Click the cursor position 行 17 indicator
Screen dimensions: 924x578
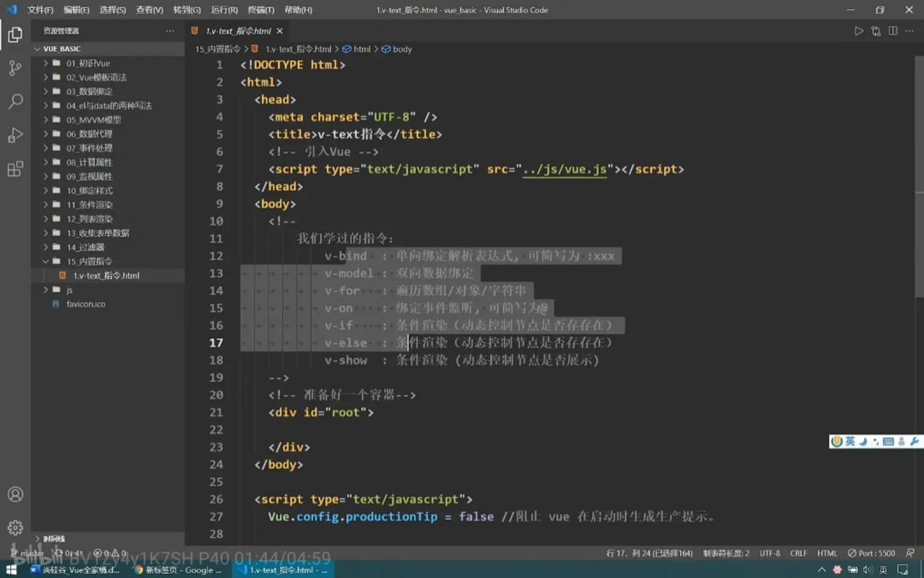tap(649, 553)
